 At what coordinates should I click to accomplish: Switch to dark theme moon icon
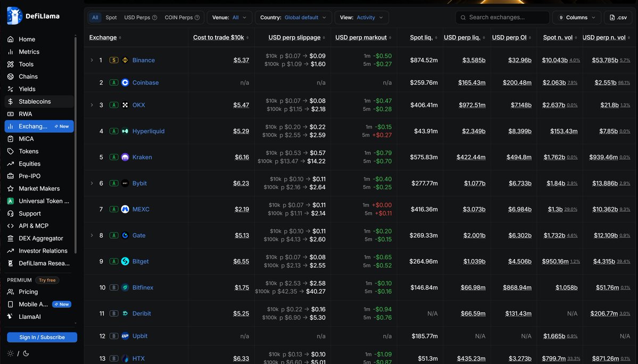(x=26, y=353)
